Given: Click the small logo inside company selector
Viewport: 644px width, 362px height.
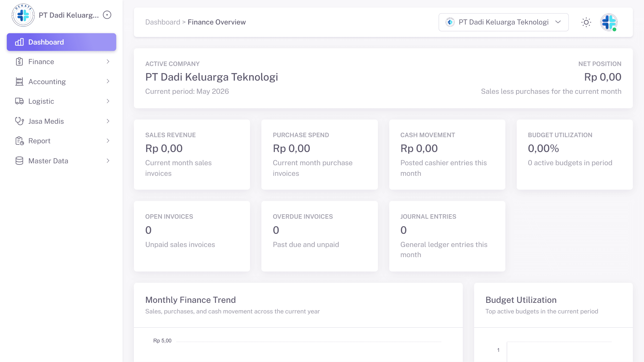Looking at the screenshot, I should click(450, 22).
